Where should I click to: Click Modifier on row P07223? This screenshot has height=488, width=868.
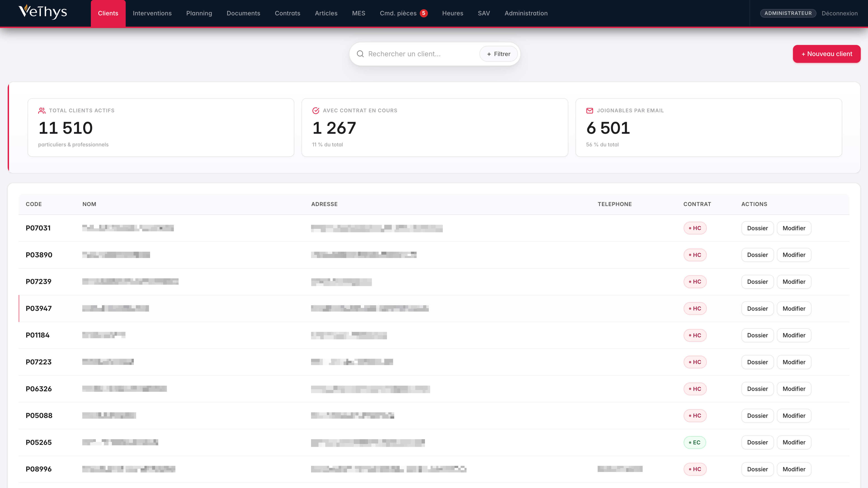coord(794,362)
